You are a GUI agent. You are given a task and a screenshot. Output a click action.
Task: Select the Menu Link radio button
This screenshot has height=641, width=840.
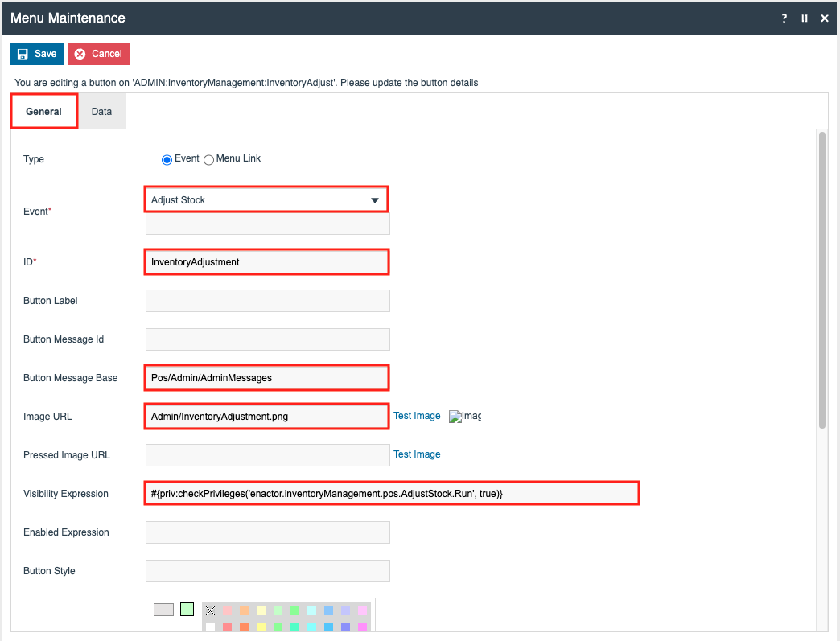click(209, 159)
